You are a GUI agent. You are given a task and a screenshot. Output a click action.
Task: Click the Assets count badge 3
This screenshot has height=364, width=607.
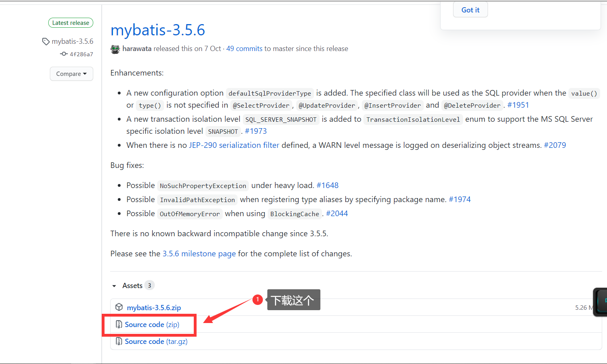(150, 285)
